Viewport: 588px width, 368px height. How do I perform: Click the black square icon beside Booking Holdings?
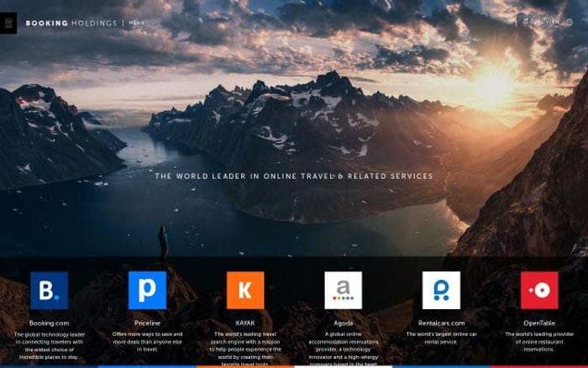point(8,23)
